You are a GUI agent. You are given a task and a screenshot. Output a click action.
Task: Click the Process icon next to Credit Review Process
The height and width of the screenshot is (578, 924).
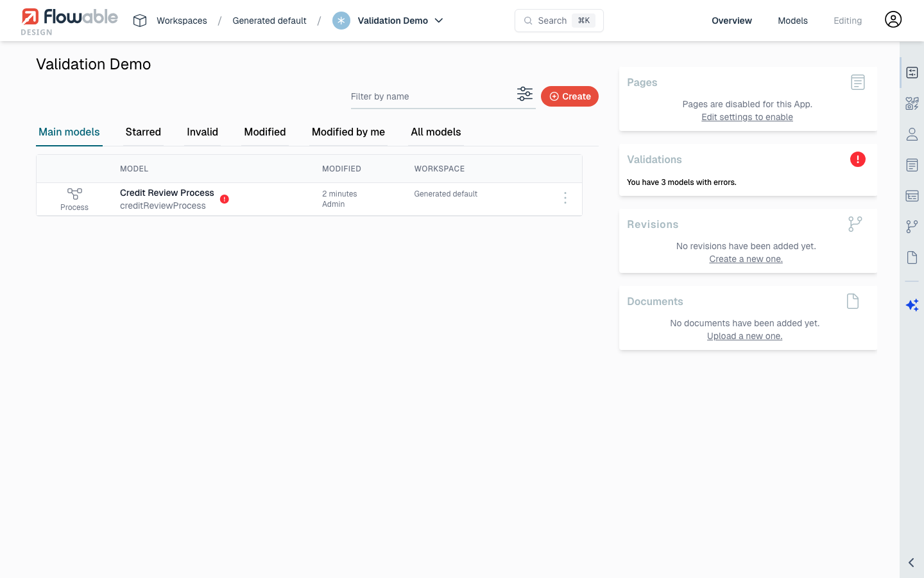coord(74,194)
